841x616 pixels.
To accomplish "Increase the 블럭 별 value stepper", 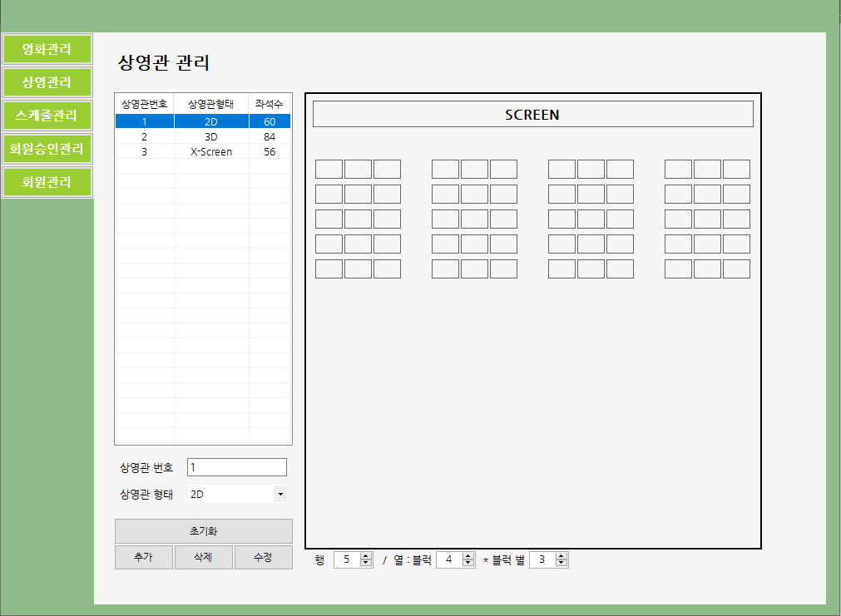I will [561, 555].
